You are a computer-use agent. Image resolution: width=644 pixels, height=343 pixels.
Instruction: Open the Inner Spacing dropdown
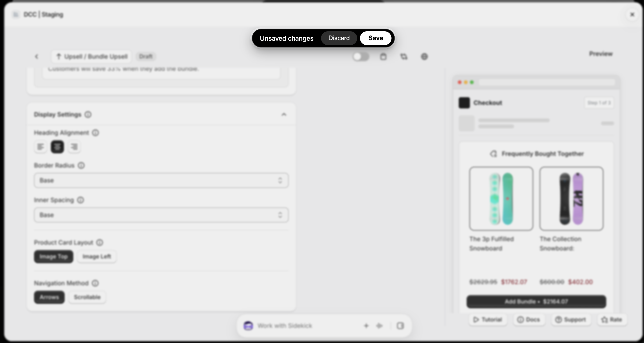pos(161,215)
